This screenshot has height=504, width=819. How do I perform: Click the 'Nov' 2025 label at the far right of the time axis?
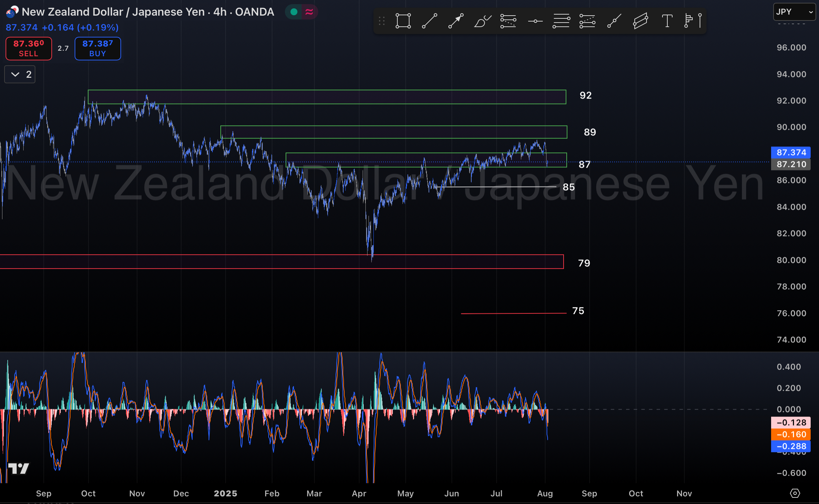(684, 494)
